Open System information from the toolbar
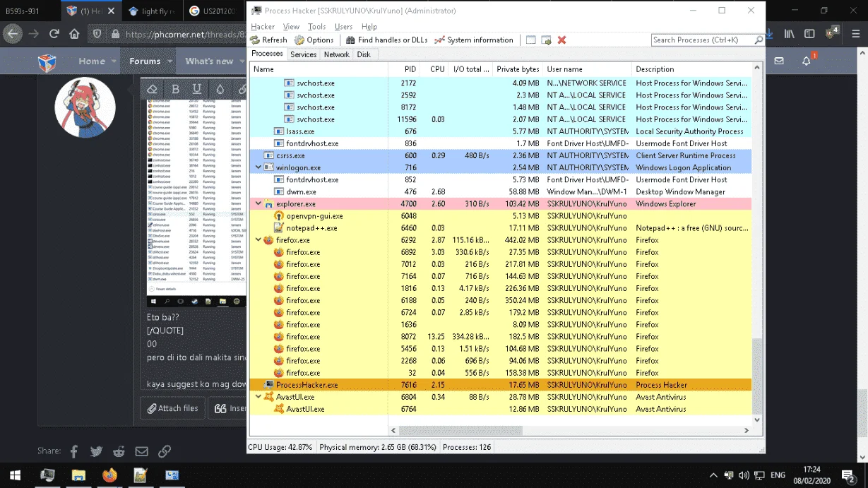The image size is (868, 488). (x=474, y=40)
